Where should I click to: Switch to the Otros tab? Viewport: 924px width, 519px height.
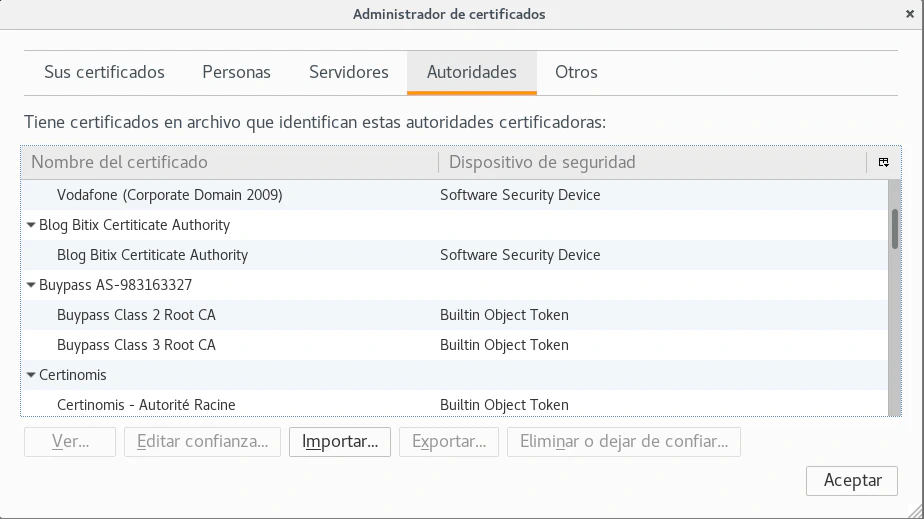pyautogui.click(x=576, y=72)
